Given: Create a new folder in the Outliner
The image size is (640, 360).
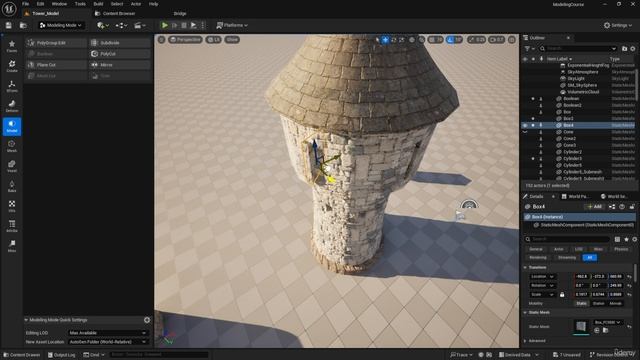Looking at the screenshot, I should point(624,49).
